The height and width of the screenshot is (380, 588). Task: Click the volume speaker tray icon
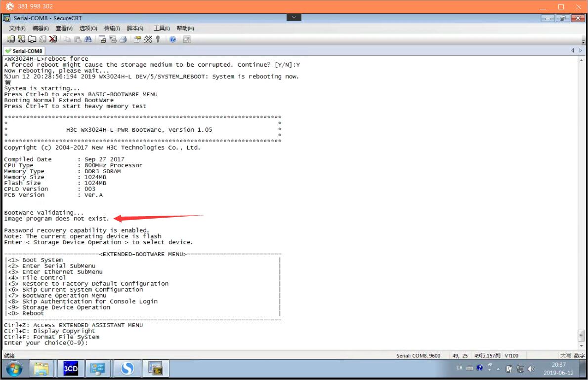point(531,369)
